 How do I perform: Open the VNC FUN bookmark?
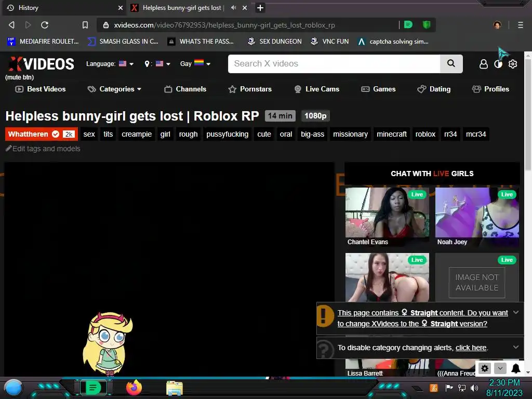click(x=330, y=42)
